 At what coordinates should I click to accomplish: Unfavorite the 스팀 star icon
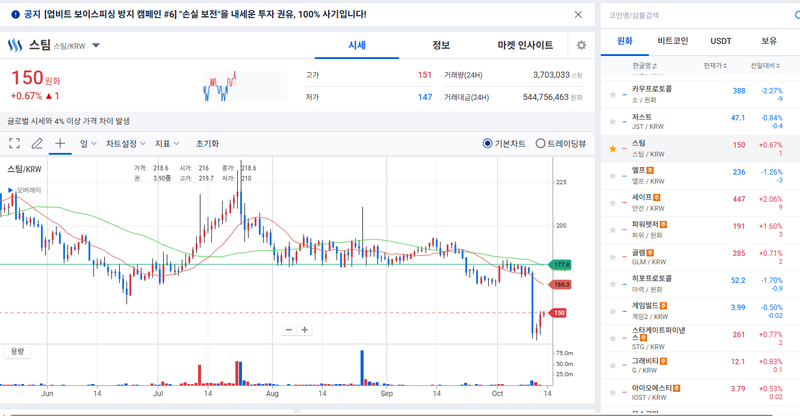click(612, 148)
